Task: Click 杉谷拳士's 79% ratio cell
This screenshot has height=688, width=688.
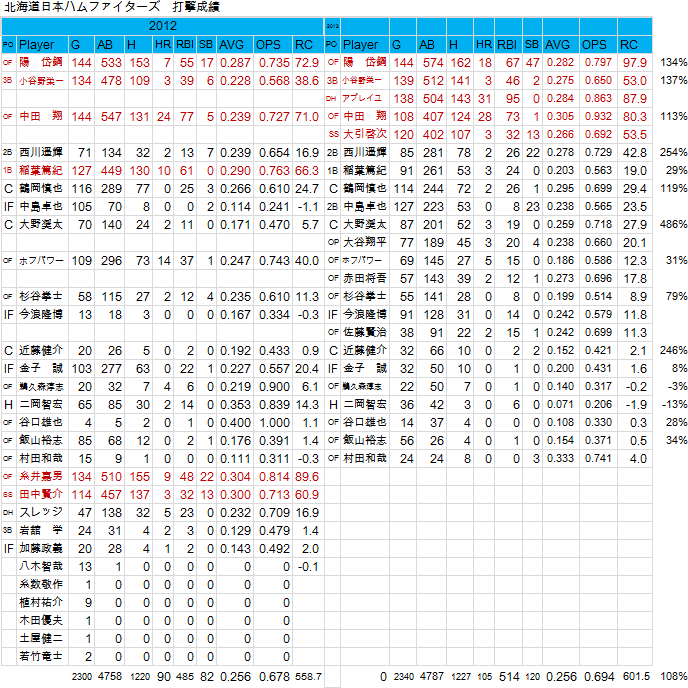Action: [676, 296]
